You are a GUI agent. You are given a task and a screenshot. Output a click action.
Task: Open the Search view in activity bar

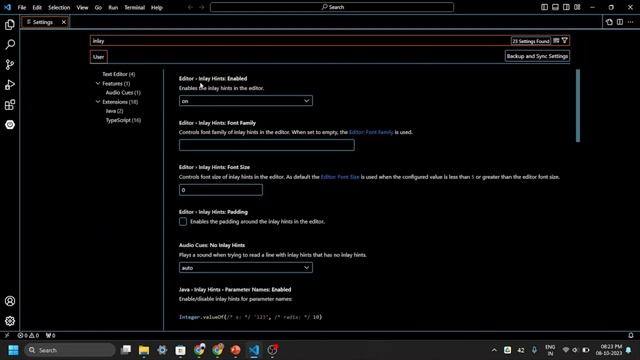[10, 44]
